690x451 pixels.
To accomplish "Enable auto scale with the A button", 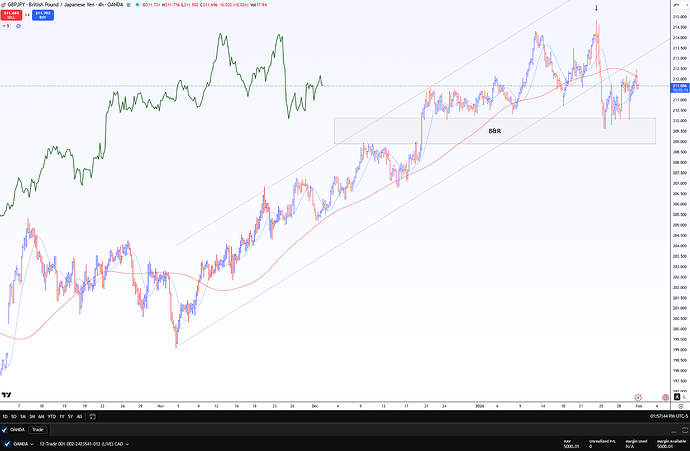I will (677, 397).
